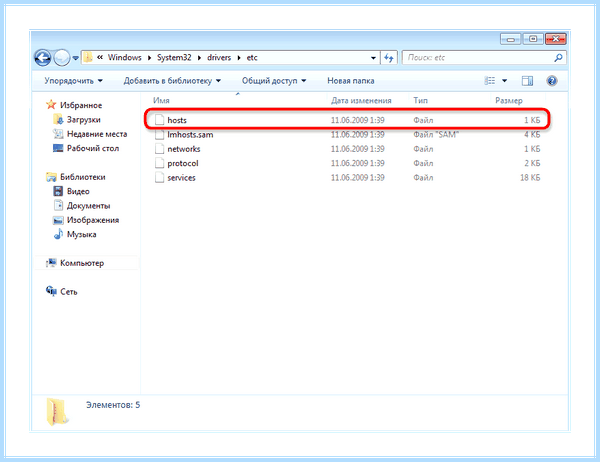The image size is (600, 462).
Task: Sort by Дата изменения column header
Action: pos(361,100)
